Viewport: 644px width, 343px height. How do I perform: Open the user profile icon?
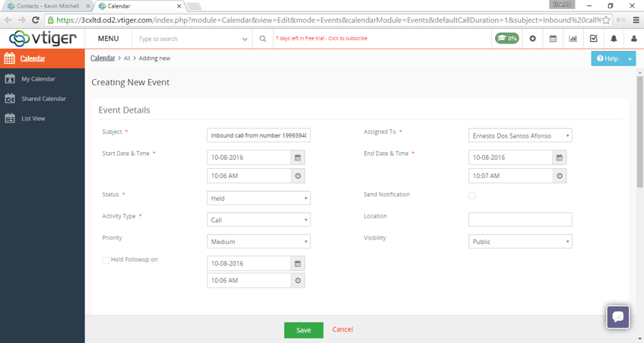(x=633, y=39)
